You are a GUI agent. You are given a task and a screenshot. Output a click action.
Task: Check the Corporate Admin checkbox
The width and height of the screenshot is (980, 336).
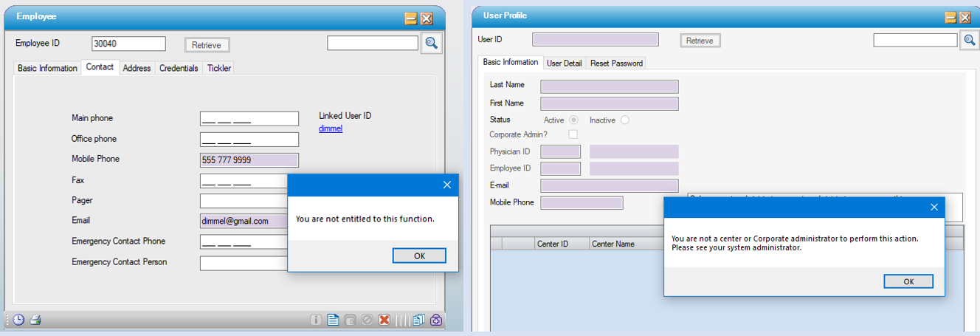pos(573,134)
